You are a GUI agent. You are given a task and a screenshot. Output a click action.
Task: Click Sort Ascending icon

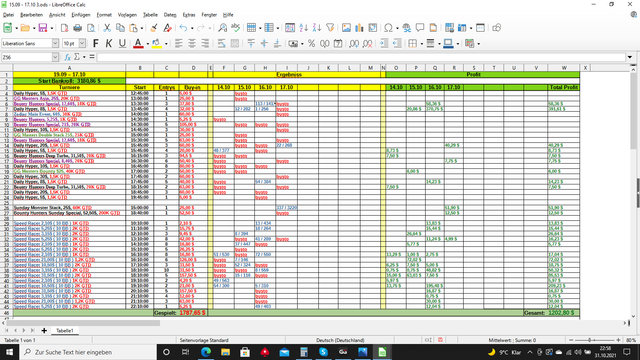click(x=303, y=28)
